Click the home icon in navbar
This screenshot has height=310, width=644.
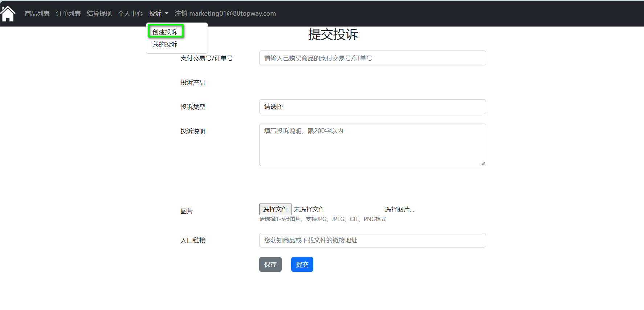(x=8, y=14)
